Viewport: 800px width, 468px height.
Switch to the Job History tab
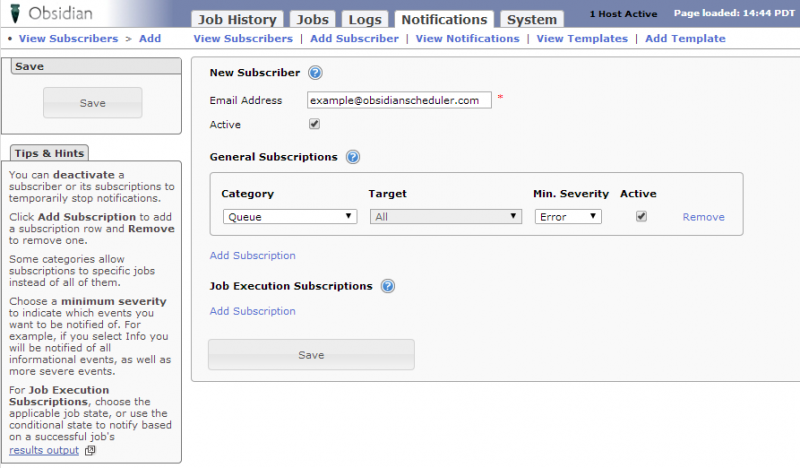pos(237,19)
